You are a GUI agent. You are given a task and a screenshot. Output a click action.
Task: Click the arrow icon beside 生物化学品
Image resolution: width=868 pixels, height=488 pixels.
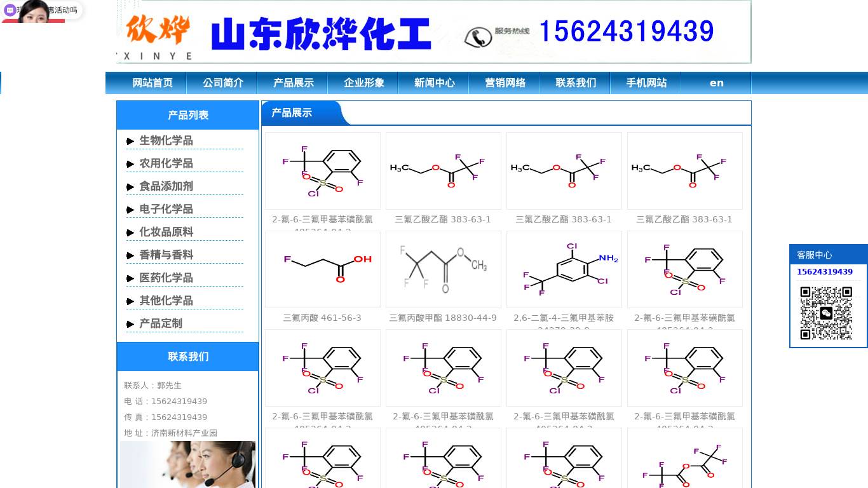(x=131, y=141)
